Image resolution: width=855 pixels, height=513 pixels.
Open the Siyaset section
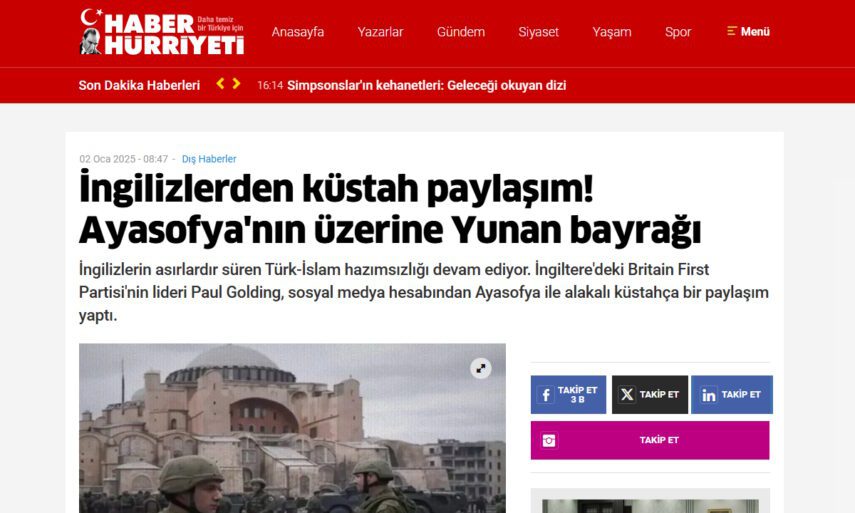(538, 32)
